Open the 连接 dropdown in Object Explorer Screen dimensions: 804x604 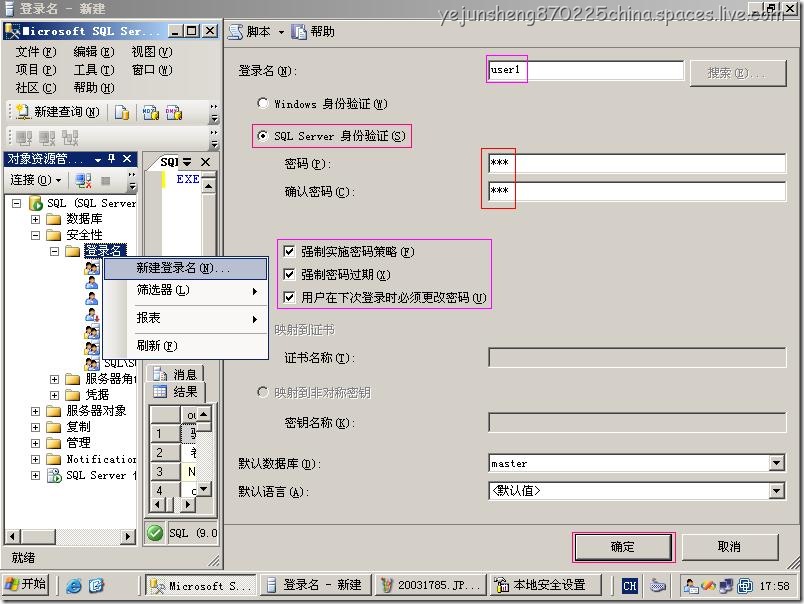coord(36,180)
